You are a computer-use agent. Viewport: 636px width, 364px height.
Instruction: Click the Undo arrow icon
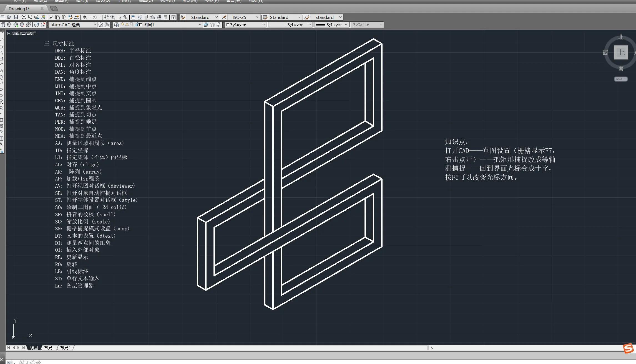pyautogui.click(x=85, y=17)
